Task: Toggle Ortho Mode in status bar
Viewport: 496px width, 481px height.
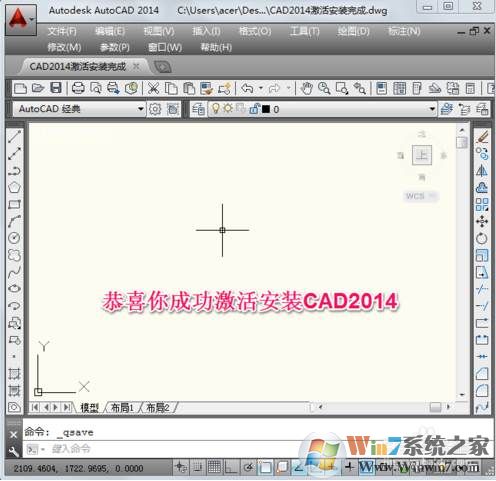Action: (x=231, y=467)
